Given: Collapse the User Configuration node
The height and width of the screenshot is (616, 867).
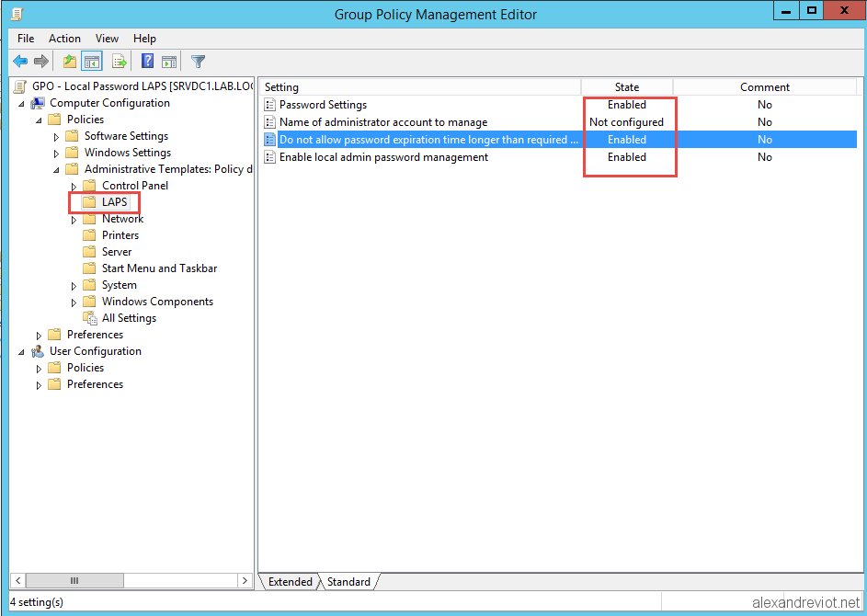Looking at the screenshot, I should [x=21, y=352].
